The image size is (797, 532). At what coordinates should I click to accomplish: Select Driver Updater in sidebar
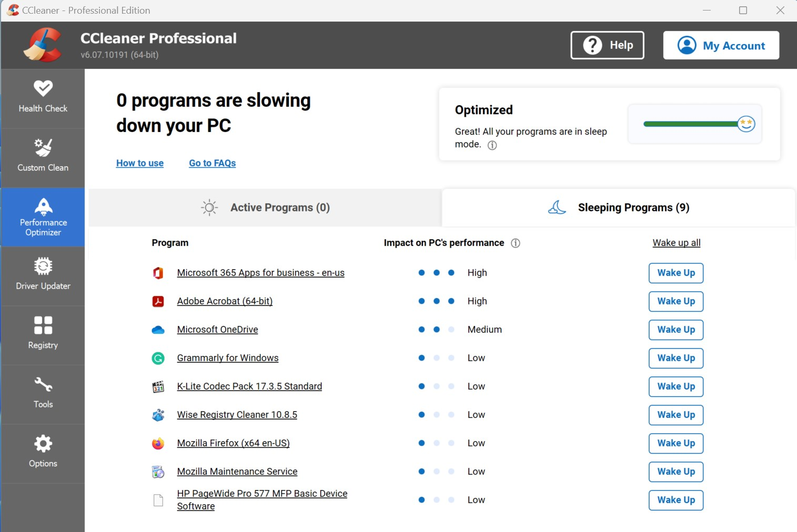(43, 275)
